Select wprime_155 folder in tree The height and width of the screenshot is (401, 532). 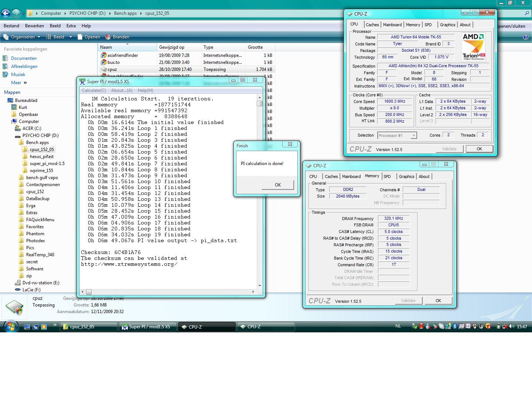[41, 171]
